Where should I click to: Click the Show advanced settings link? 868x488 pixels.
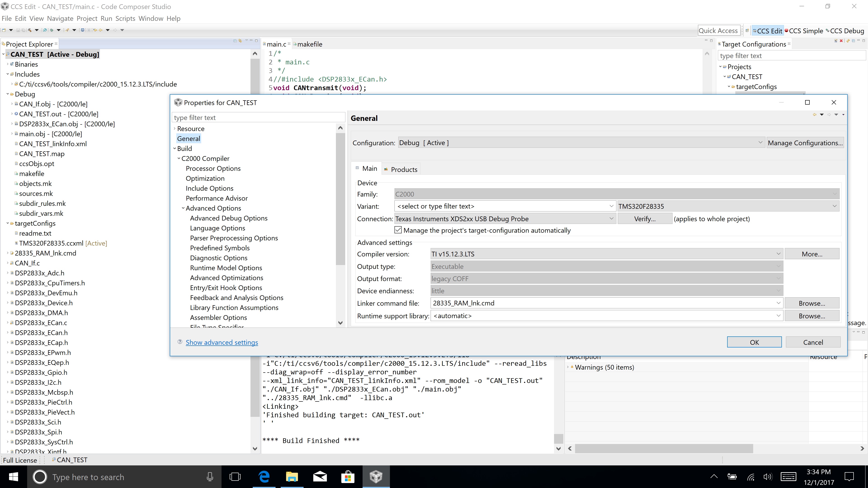222,342
